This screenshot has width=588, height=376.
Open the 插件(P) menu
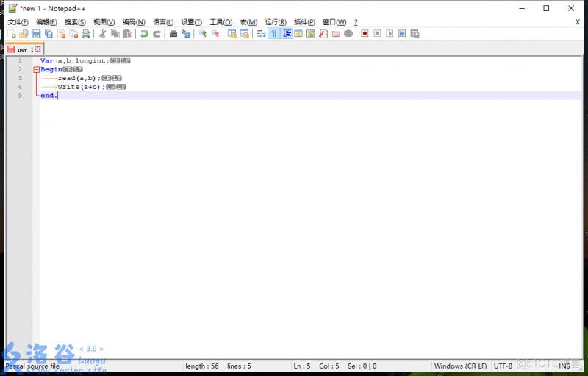point(304,22)
